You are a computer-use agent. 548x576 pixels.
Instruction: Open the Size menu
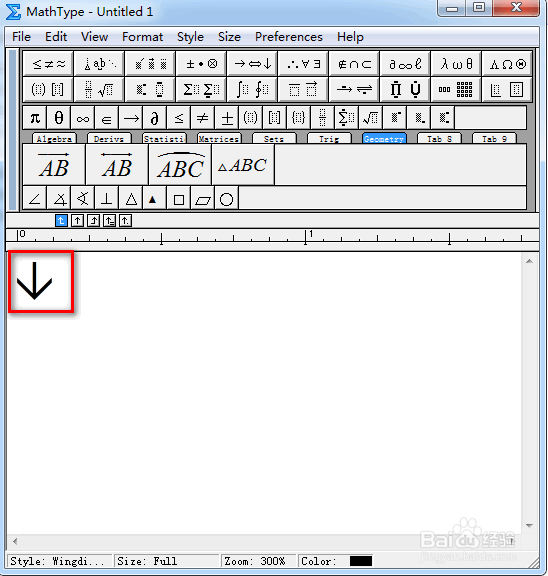point(229,37)
